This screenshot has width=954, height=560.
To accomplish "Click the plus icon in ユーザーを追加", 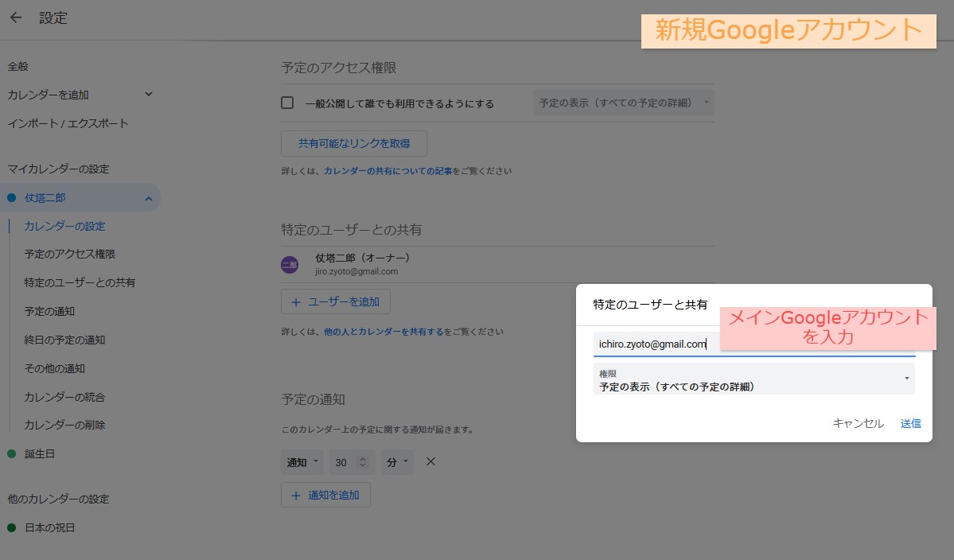I will (296, 302).
